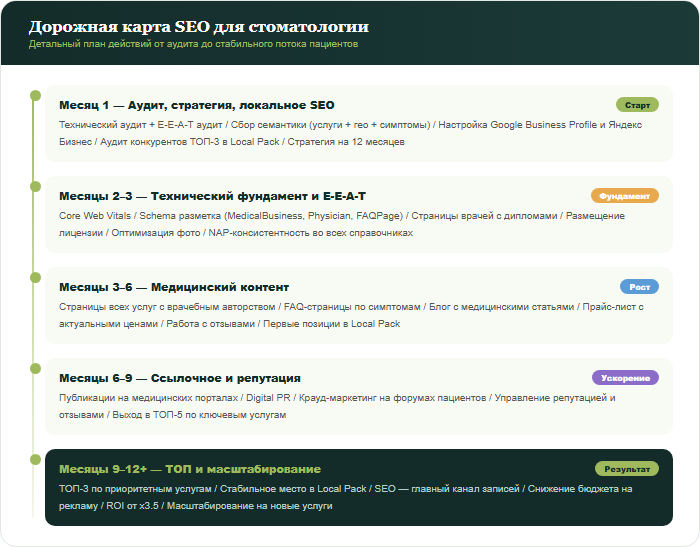Click heading 'Дорожная карта SEO для стоматологии'
This screenshot has height=547, width=700.
click(x=199, y=27)
